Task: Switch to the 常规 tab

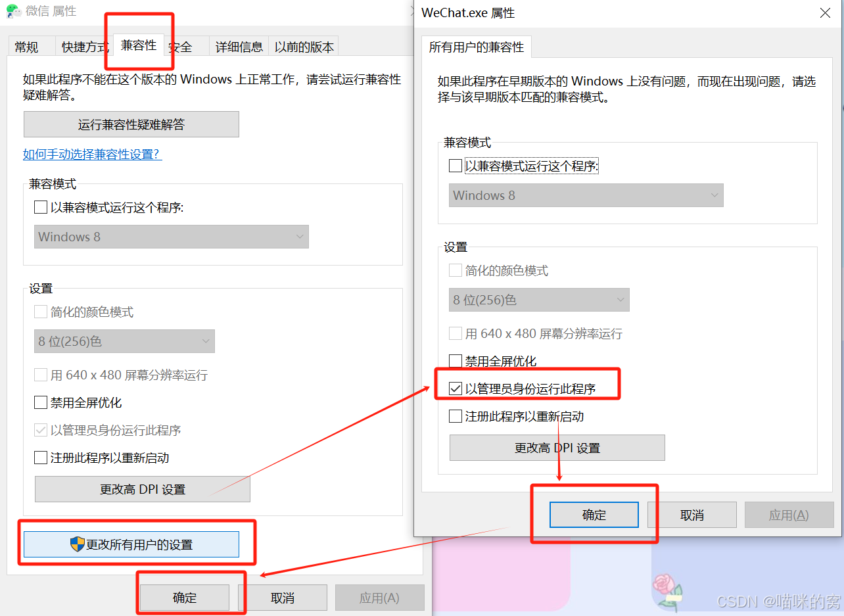Action: point(27,47)
